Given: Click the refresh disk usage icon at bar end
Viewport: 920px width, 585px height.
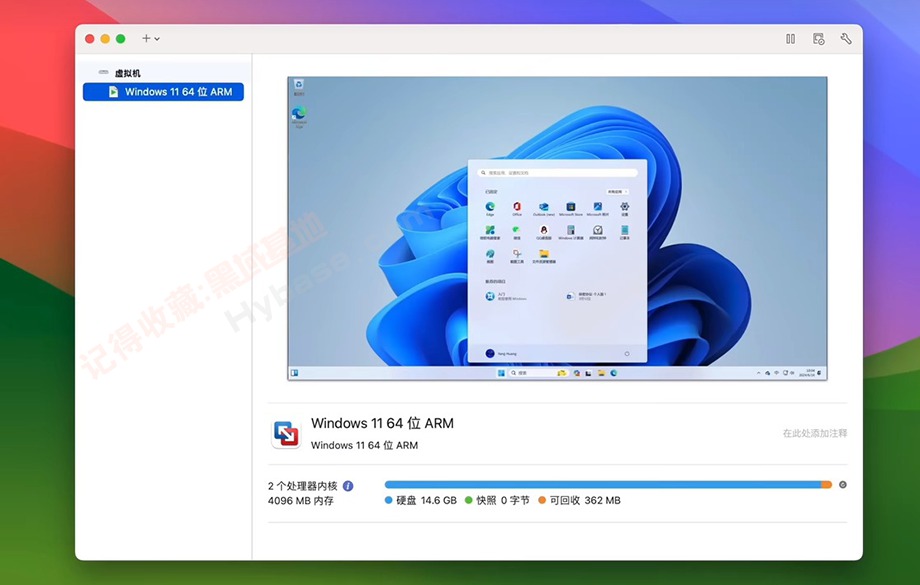Looking at the screenshot, I should 843,485.
